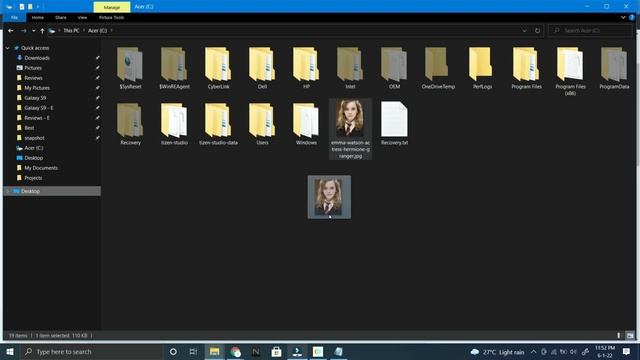
Task: Open the Microsoft Store taskbar icon
Action: coord(276,351)
